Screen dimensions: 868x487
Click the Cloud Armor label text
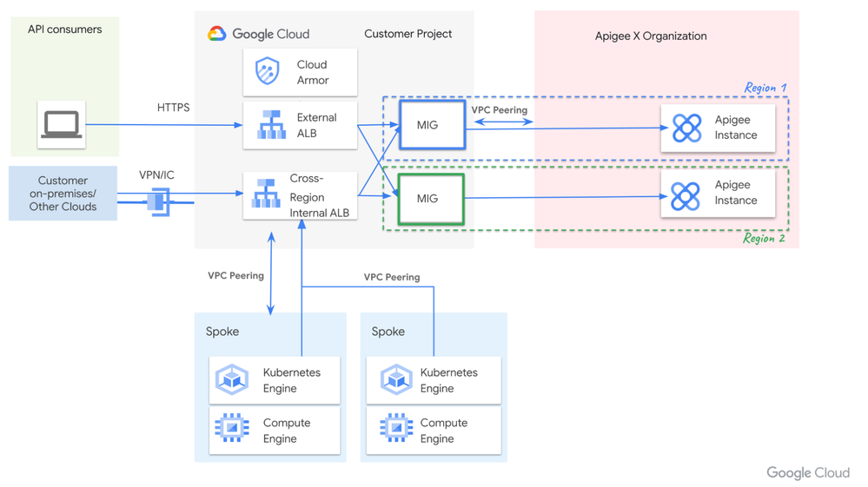[x=313, y=72]
